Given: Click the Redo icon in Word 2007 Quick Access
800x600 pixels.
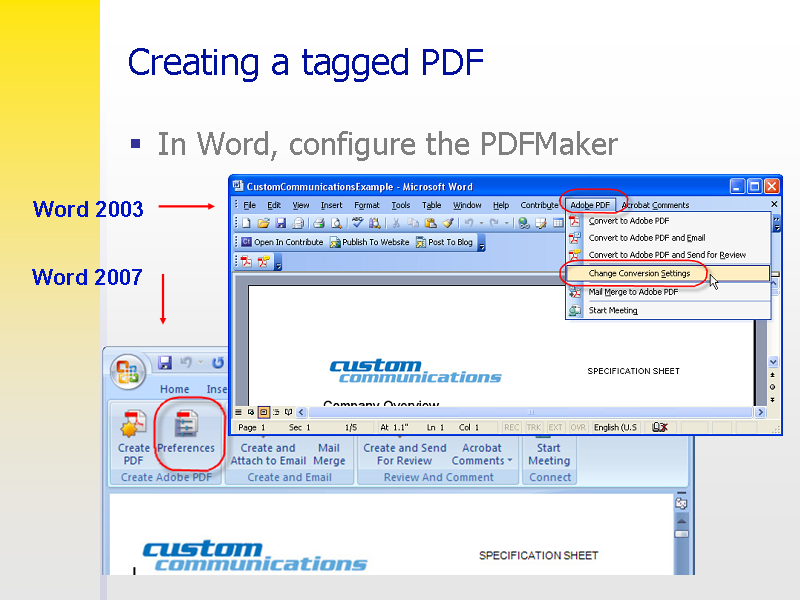Looking at the screenshot, I should tap(218, 363).
